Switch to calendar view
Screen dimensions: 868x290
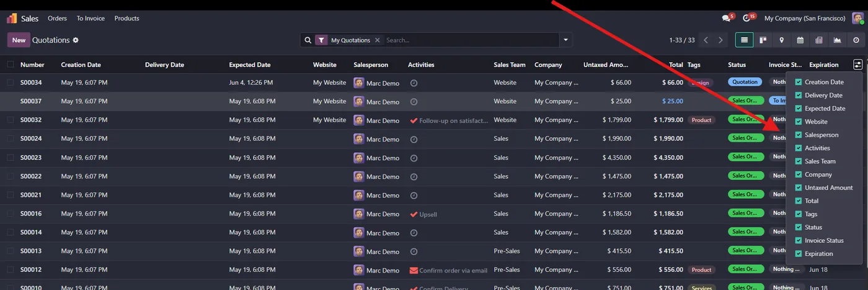click(800, 40)
